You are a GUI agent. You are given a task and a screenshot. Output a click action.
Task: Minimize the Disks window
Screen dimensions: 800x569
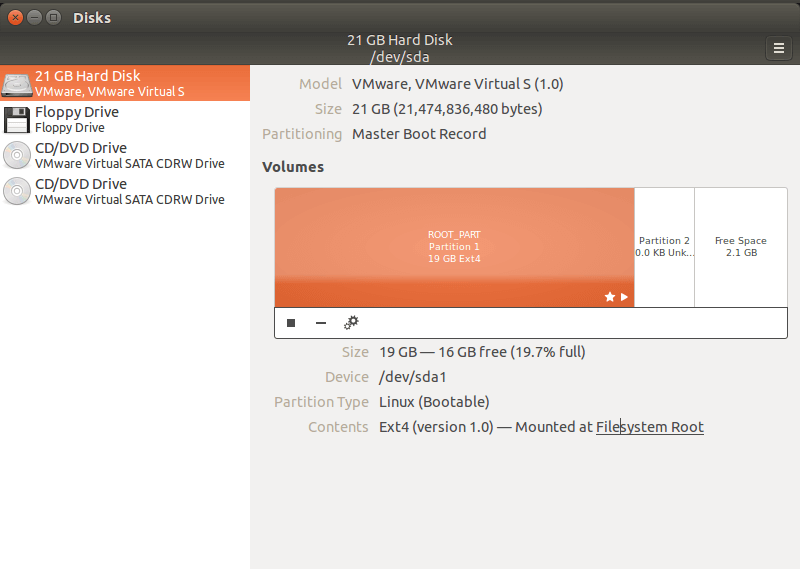(x=35, y=18)
